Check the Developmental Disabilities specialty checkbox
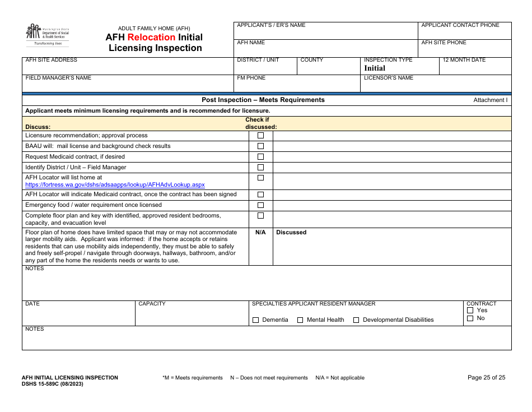Viewport: 532px width, 412px height. click(x=356, y=320)
